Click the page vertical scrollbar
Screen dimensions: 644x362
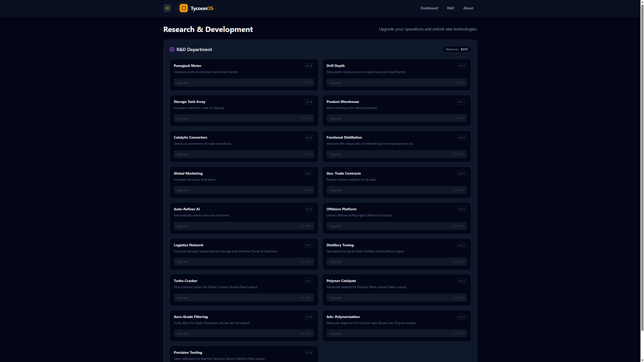(642, 176)
